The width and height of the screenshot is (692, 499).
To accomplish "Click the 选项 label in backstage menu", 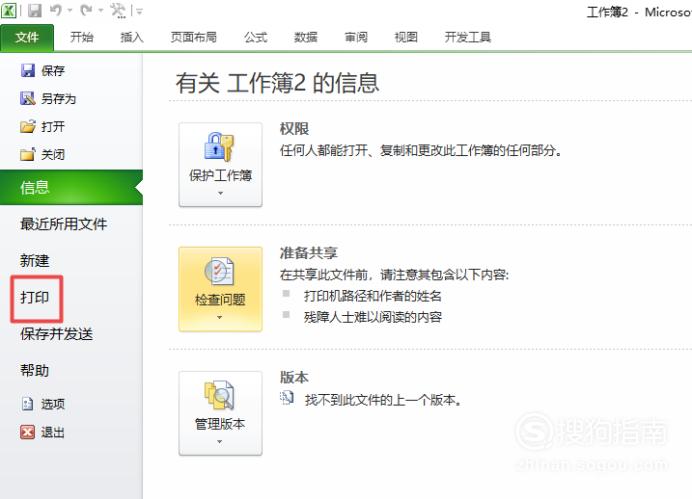I will 53,404.
